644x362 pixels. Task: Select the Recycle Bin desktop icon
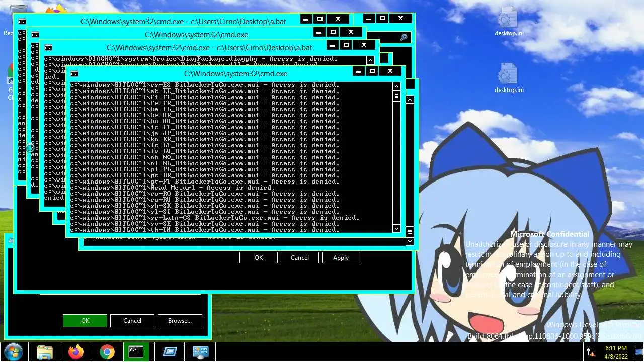click(10, 20)
